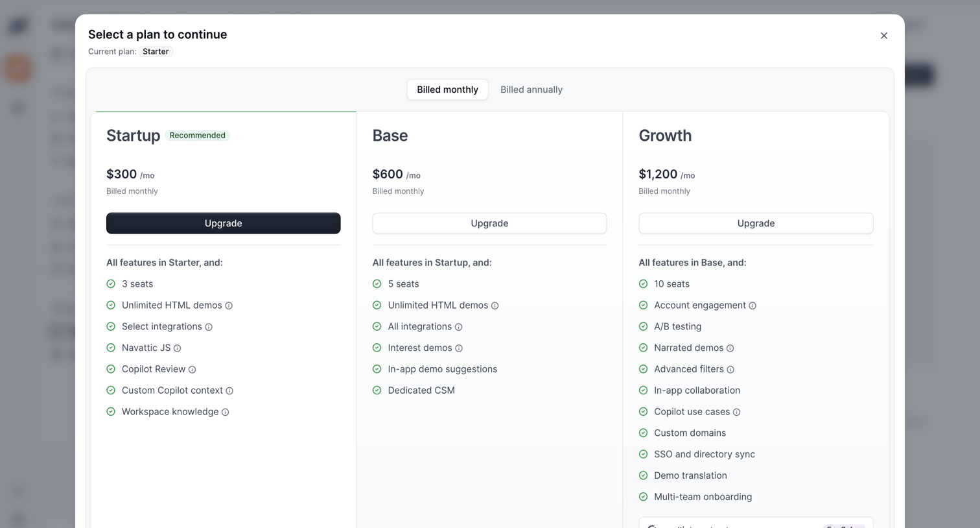Click the $600 /mo price
980x528 pixels.
pos(397,174)
